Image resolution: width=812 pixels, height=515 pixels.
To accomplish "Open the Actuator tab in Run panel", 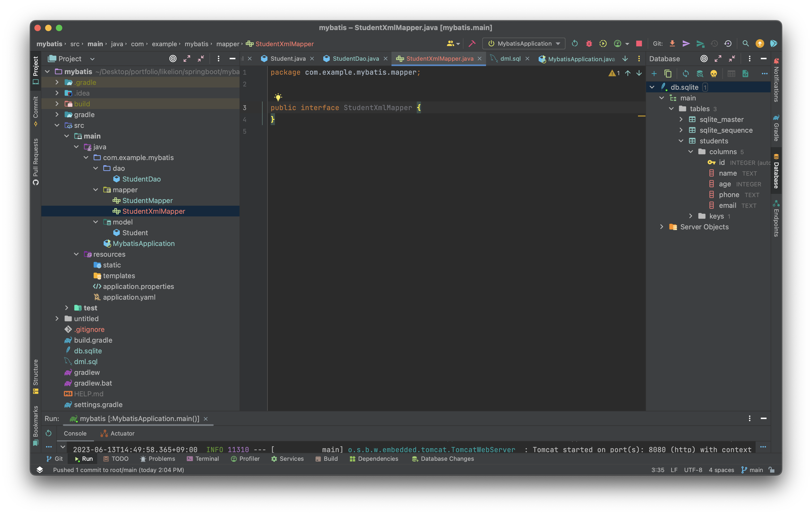I will (x=118, y=433).
